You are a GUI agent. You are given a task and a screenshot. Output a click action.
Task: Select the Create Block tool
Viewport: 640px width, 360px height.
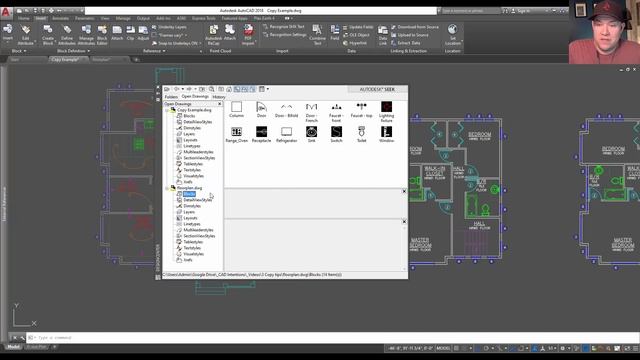point(48,34)
